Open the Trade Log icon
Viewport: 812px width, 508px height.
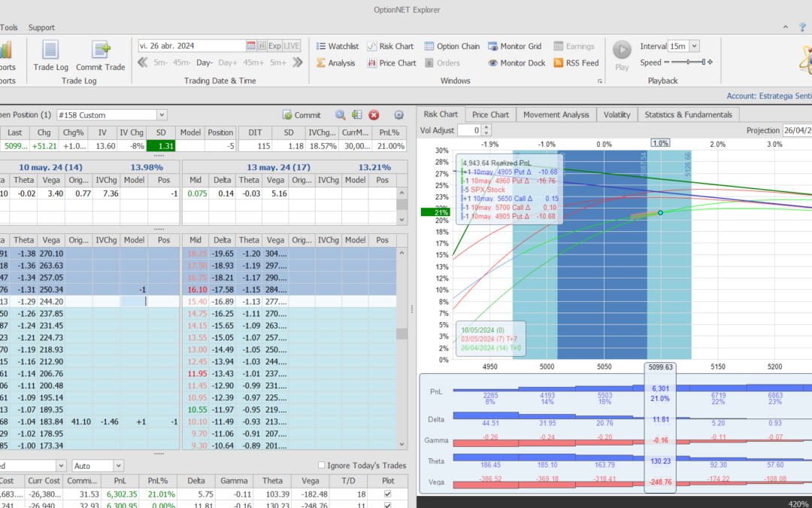coord(50,50)
